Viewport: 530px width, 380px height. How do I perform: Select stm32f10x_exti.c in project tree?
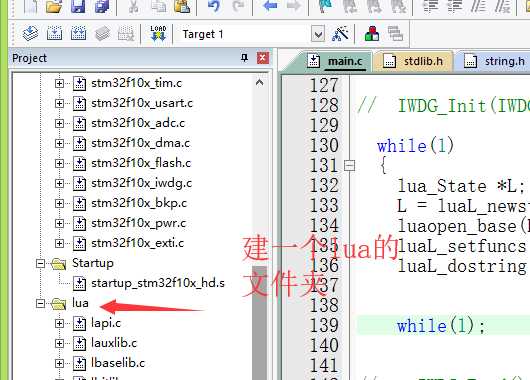point(138,243)
